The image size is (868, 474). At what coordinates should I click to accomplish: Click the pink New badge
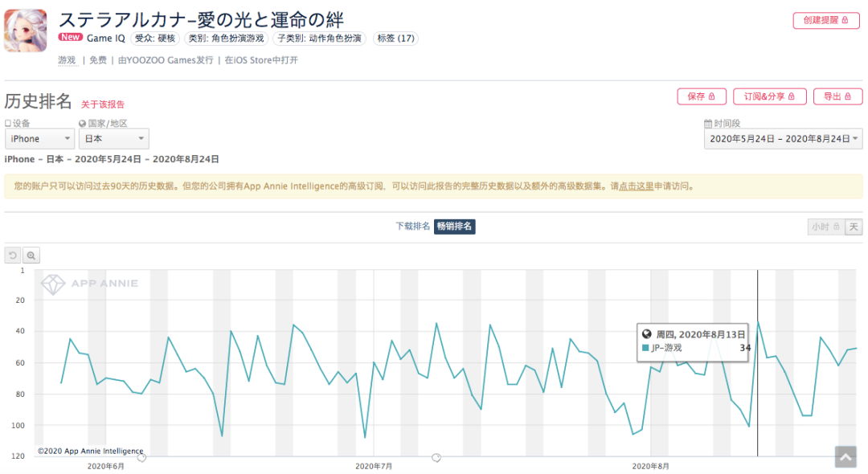coord(71,37)
